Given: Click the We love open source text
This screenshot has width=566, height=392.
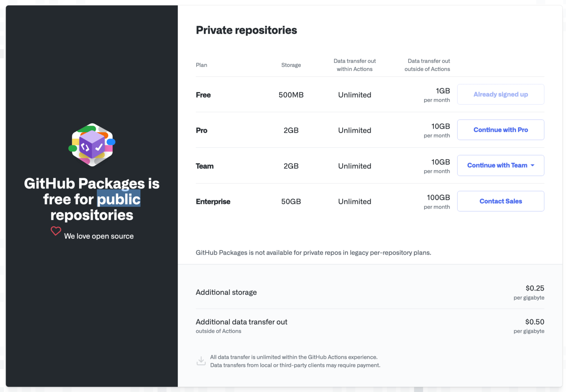Looking at the screenshot, I should (99, 236).
